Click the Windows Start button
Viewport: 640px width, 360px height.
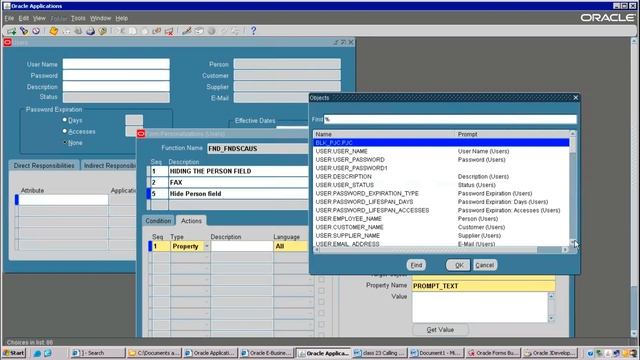coord(13,353)
